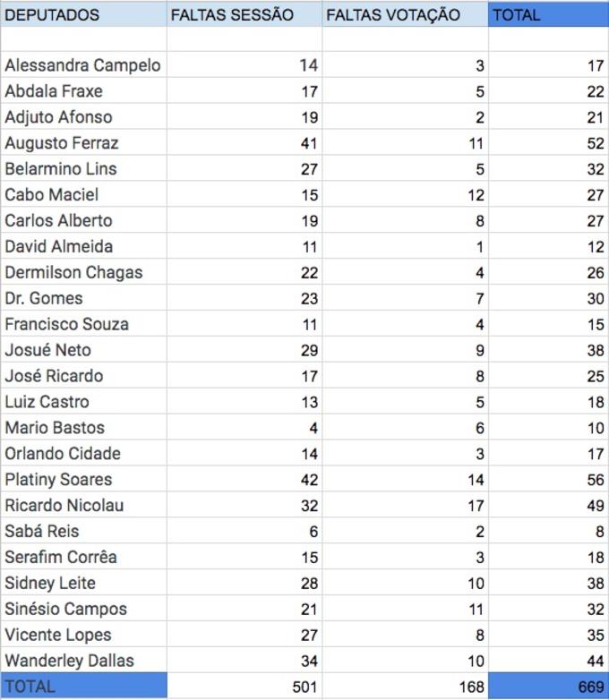This screenshot has height=700, width=609.
Task: Select the FALTAS VOTAÇÃO header cell
Action: point(405,15)
